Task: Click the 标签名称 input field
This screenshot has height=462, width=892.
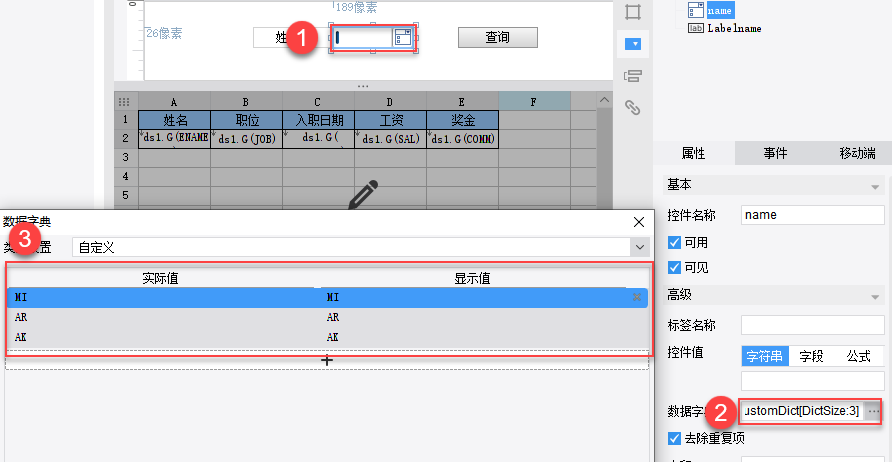Action: pos(812,325)
